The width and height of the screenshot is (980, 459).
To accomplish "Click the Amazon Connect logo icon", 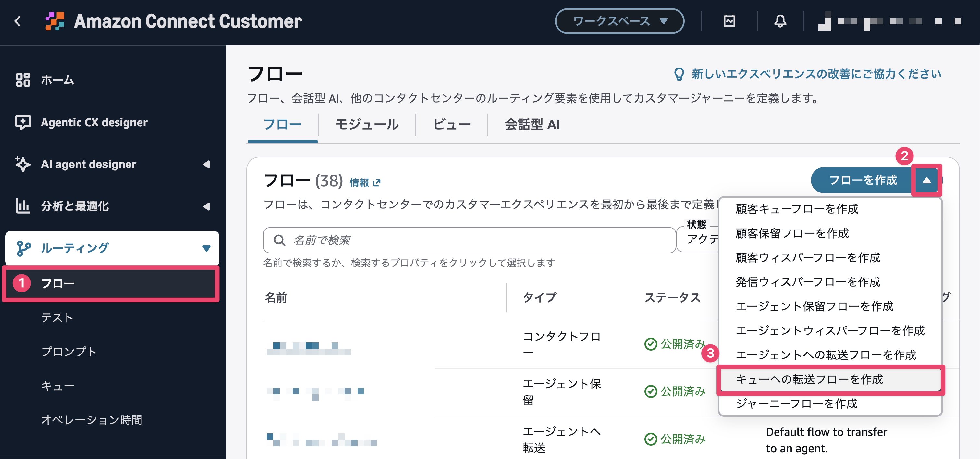I will pyautogui.click(x=55, y=21).
